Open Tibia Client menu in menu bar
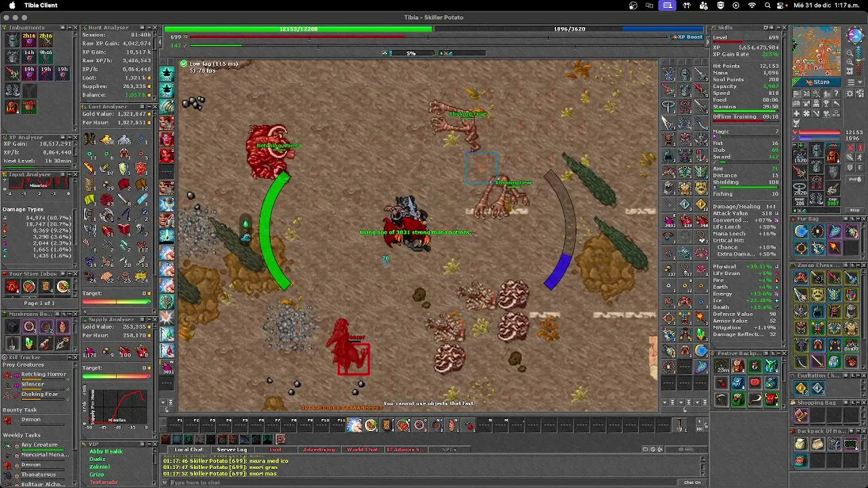868x488 pixels. [41, 5]
